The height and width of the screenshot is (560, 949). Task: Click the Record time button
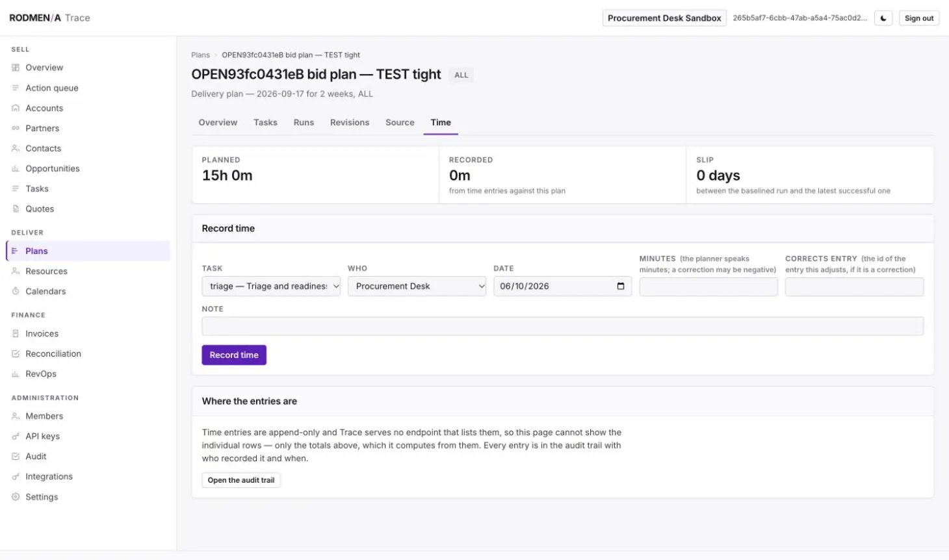tap(234, 355)
